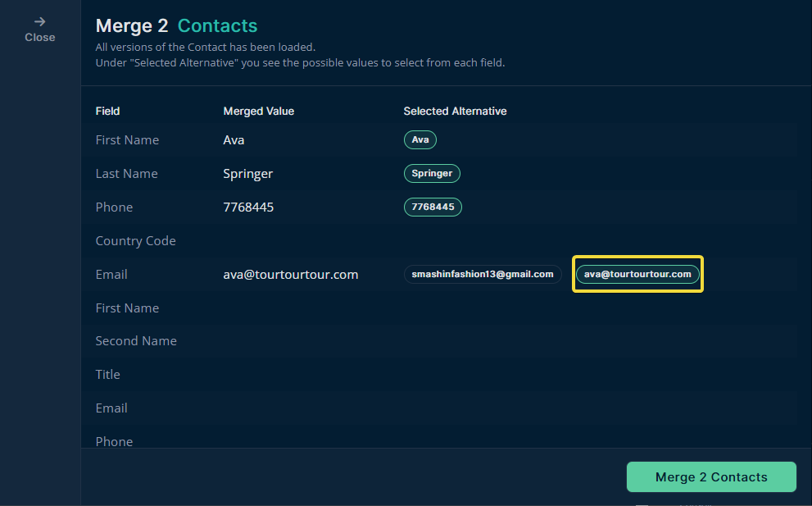
Task: Click the Close label in sidebar
Action: click(40, 38)
